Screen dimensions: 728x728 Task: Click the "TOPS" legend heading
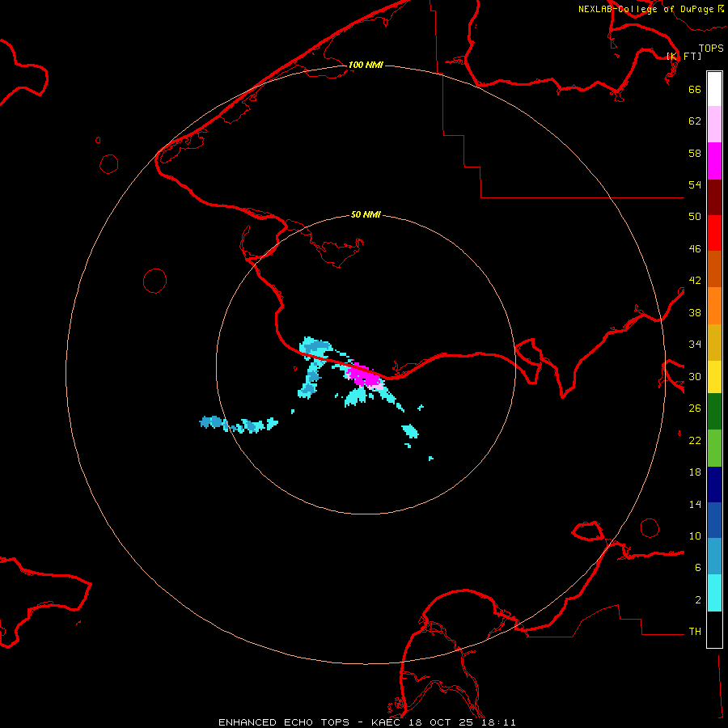click(x=711, y=49)
